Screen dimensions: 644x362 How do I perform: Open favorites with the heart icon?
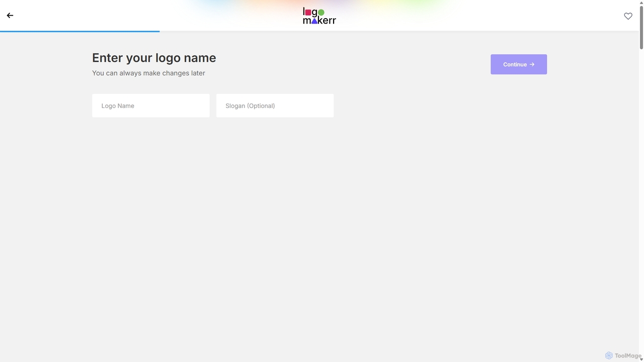tap(628, 16)
